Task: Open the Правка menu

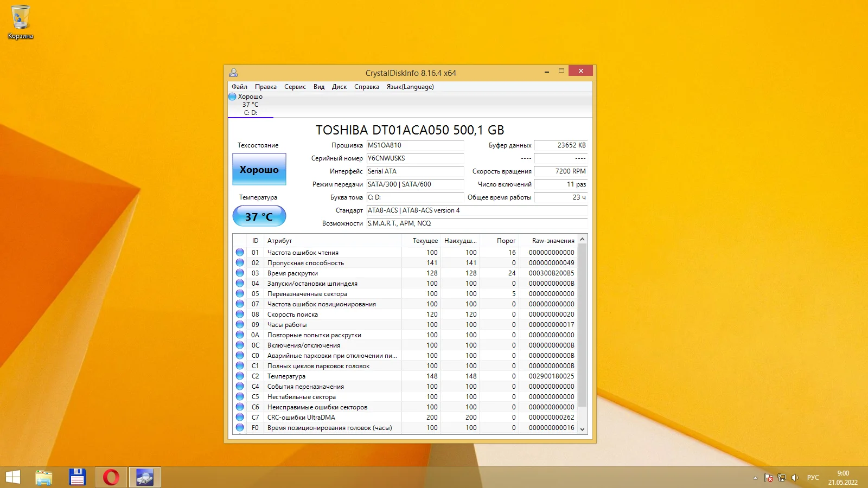Action: [266, 87]
